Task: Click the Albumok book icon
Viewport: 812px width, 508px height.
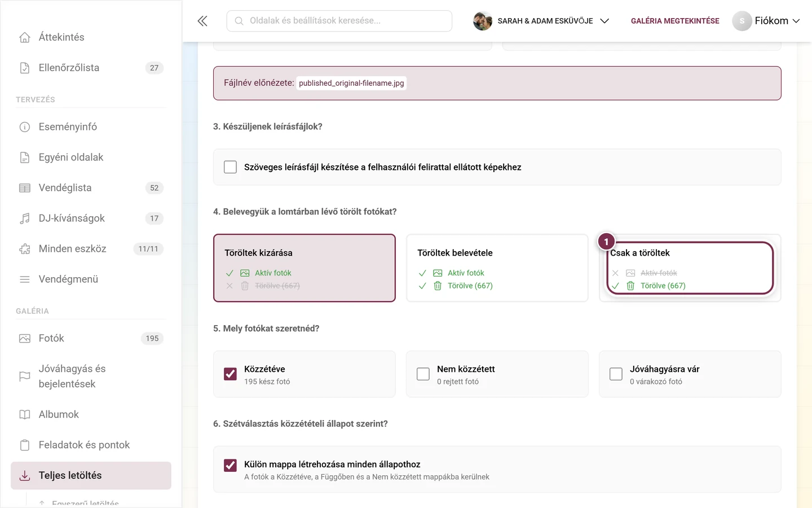Action: click(25, 415)
